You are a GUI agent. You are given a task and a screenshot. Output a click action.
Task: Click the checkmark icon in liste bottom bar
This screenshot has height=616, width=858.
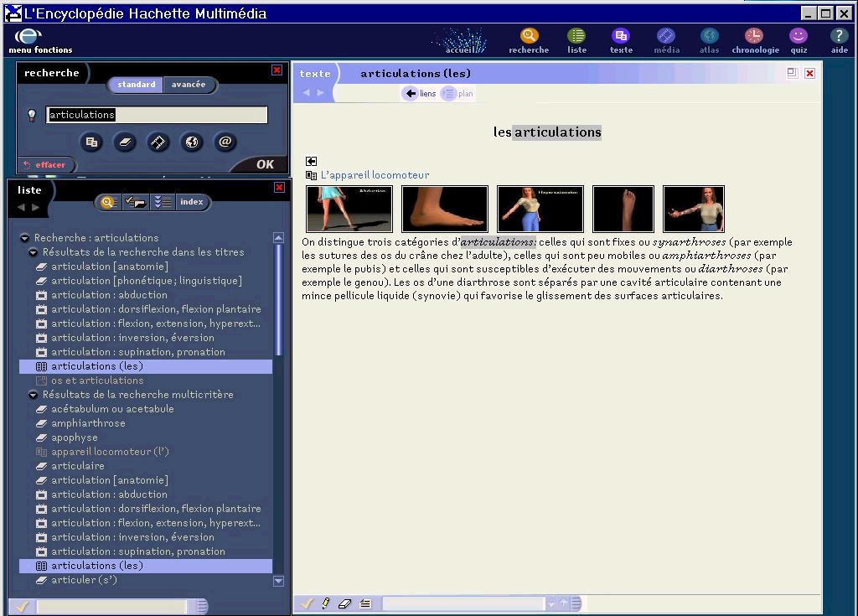[x=22, y=606]
